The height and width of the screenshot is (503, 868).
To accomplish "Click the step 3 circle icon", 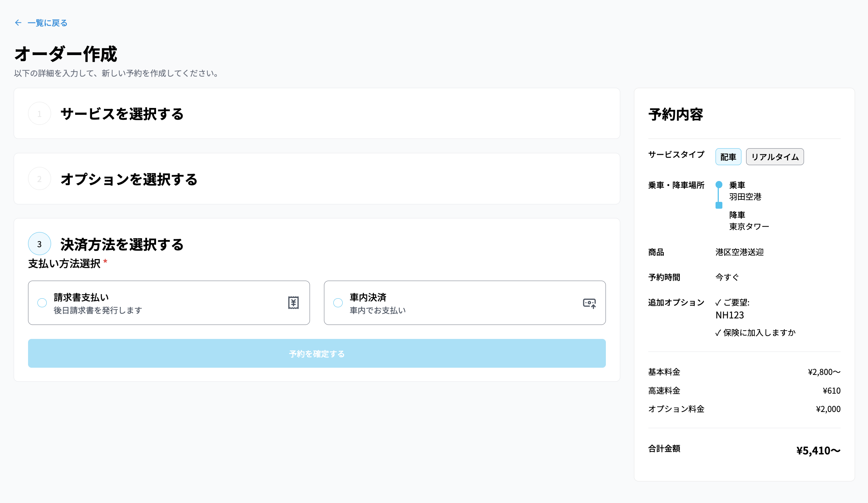I will coord(40,244).
